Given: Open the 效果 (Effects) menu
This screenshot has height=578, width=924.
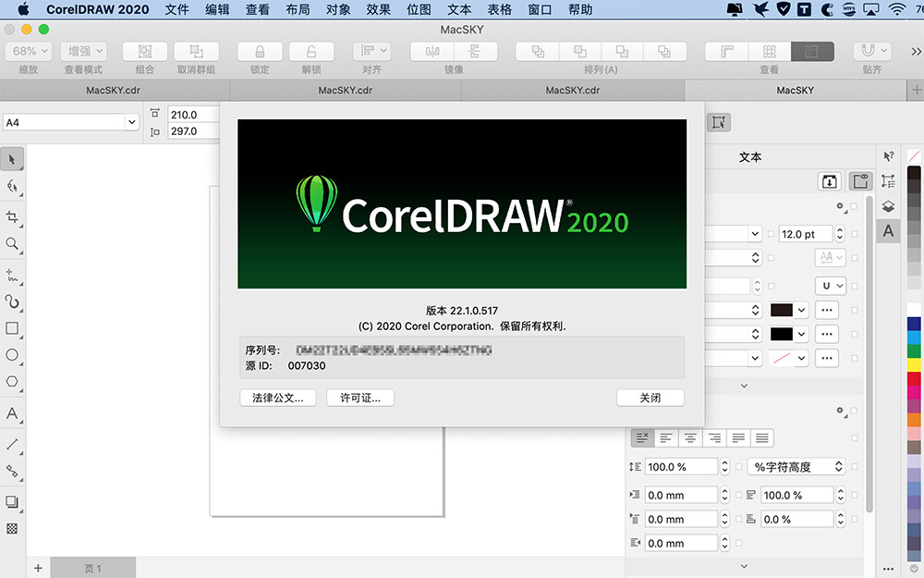Looking at the screenshot, I should pyautogui.click(x=378, y=9).
